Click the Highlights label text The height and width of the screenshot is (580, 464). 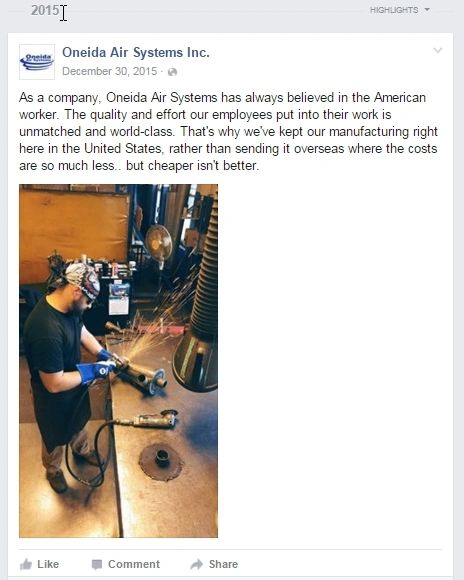(394, 10)
